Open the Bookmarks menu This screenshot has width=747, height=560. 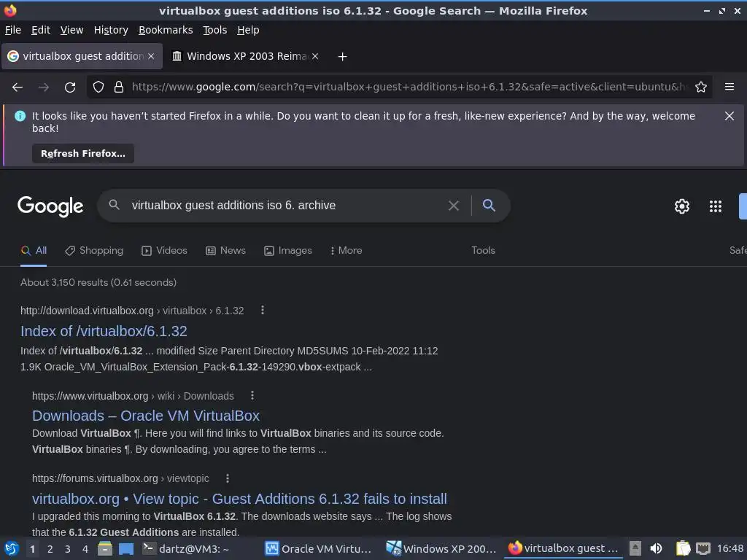coord(166,30)
